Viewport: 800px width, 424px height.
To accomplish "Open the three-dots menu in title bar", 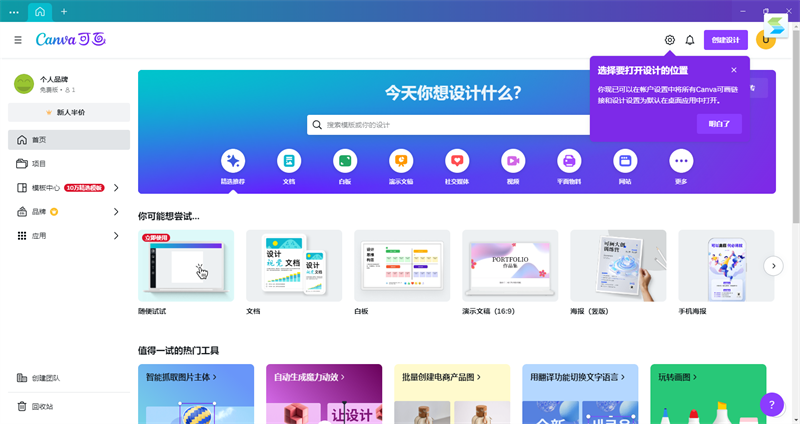I will tap(14, 12).
